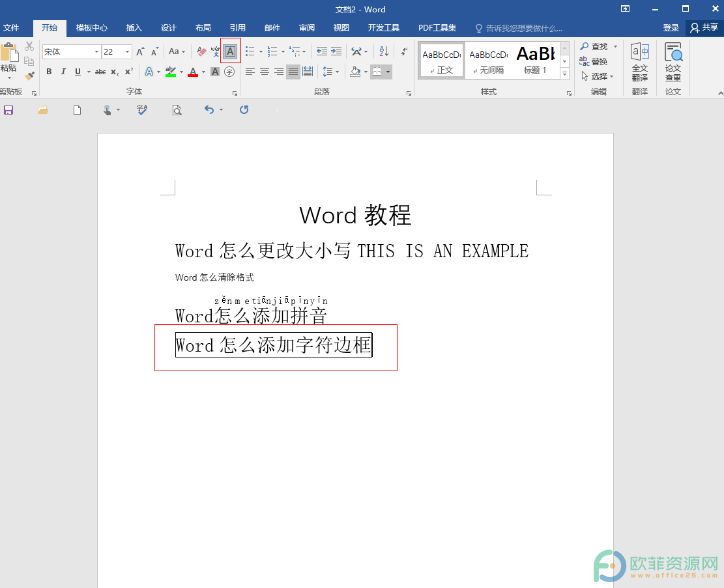Image resolution: width=724 pixels, height=588 pixels.
Task: Click the Cut scissors icon
Action: [29, 46]
